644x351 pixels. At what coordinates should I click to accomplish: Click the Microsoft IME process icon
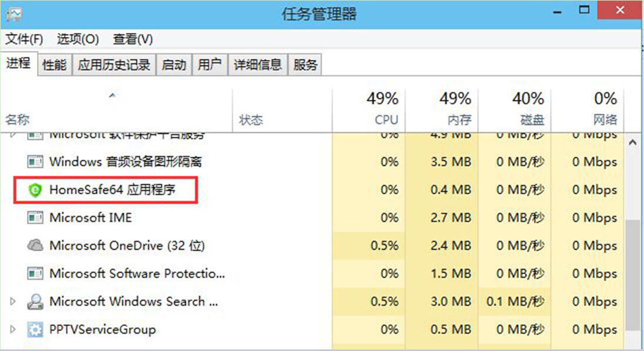pyautogui.click(x=35, y=217)
